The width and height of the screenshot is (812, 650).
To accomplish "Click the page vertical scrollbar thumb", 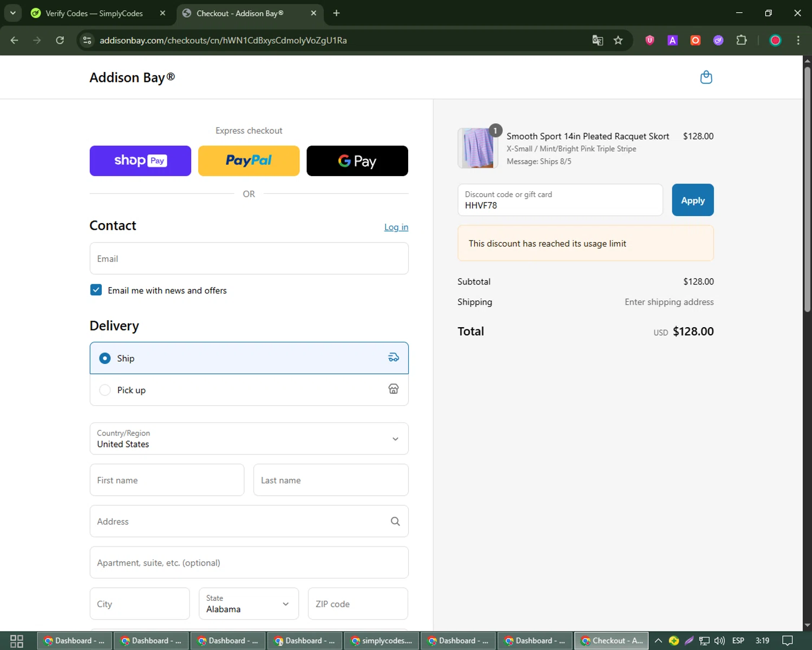I will point(807,188).
